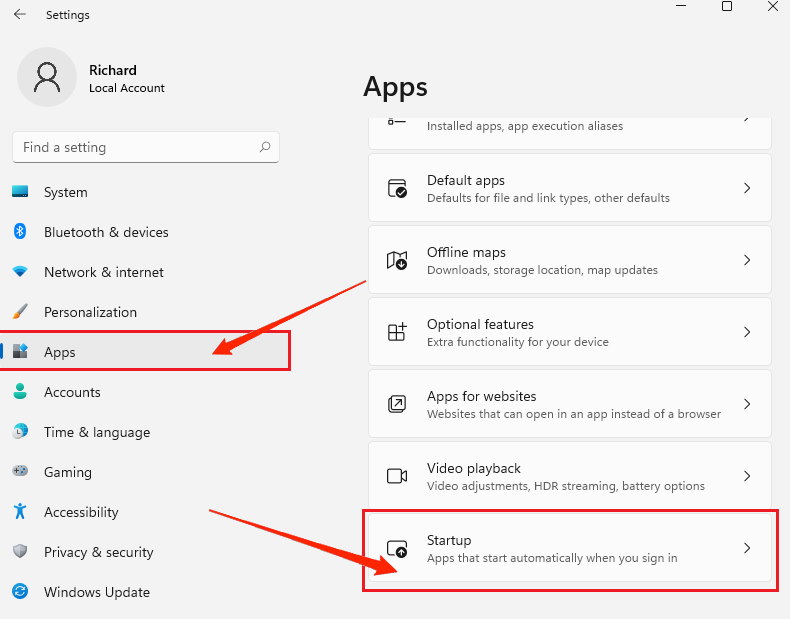Click the back arrow in Settings

coord(20,15)
